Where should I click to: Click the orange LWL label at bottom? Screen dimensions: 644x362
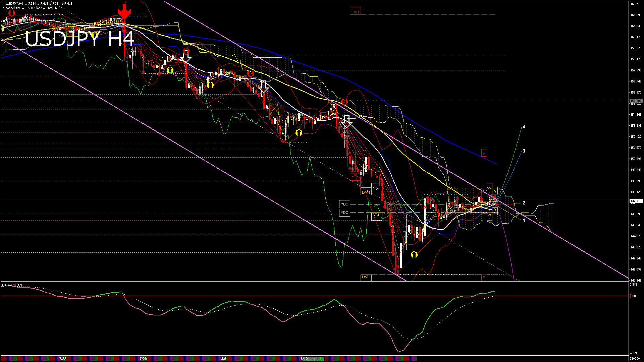click(x=366, y=277)
